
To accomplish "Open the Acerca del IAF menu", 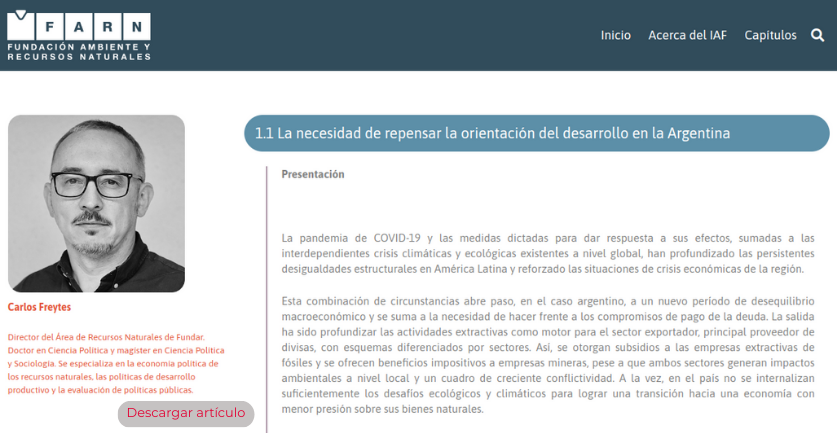I will pyautogui.click(x=688, y=35).
